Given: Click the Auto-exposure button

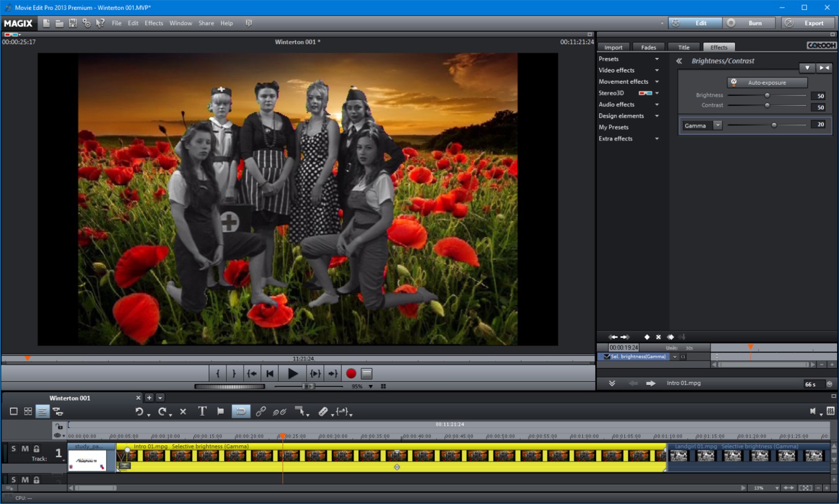Looking at the screenshot, I should click(x=767, y=83).
